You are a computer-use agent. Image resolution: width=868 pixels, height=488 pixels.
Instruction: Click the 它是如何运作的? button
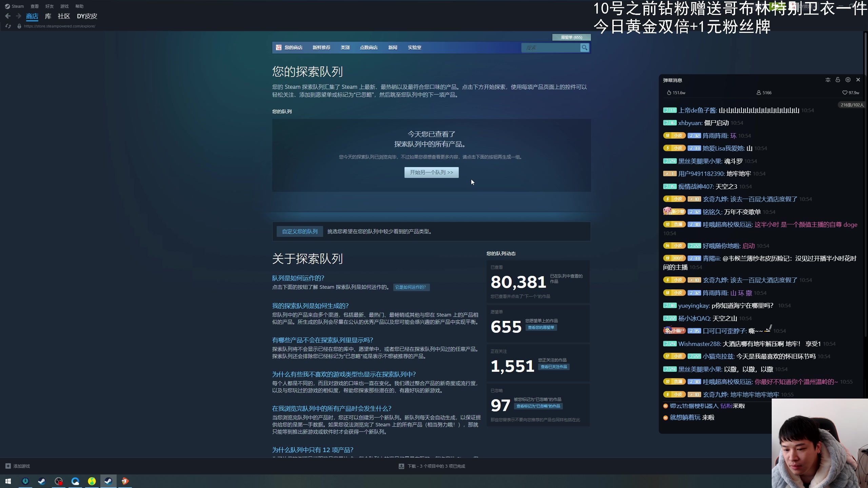pyautogui.click(x=411, y=287)
